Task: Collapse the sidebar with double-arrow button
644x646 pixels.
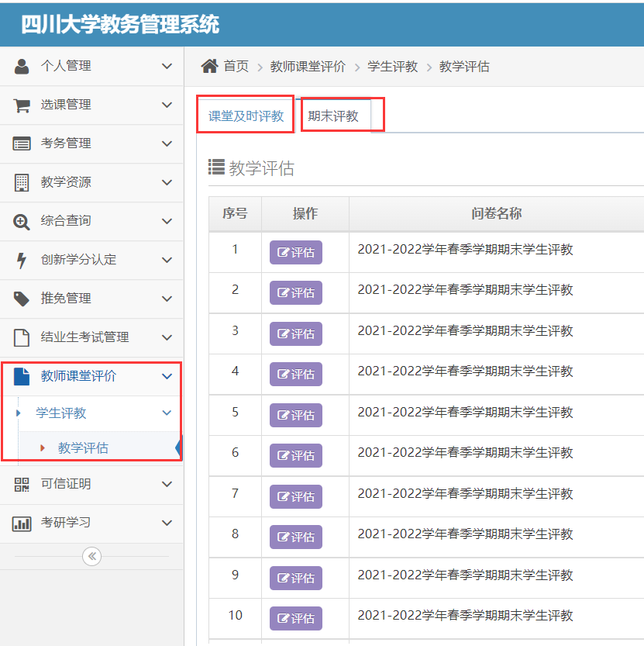Action: [x=91, y=556]
